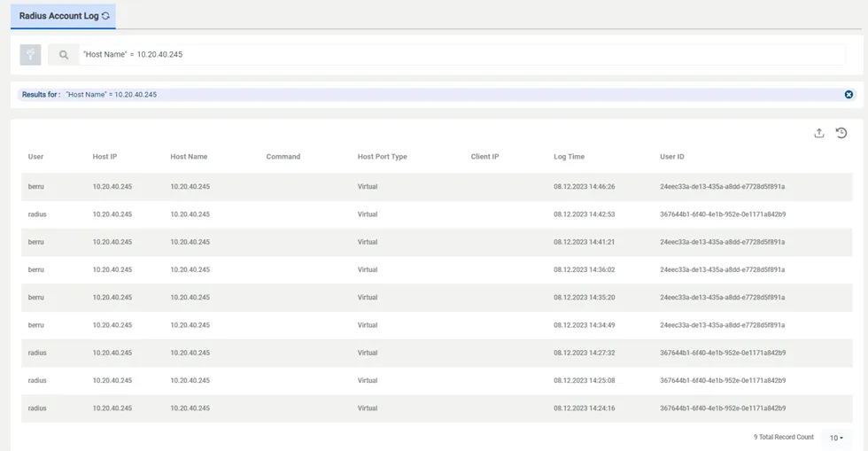This screenshot has width=868, height=451.
Task: Select log time 08.12.2023 14:41:21
Action: [584, 242]
